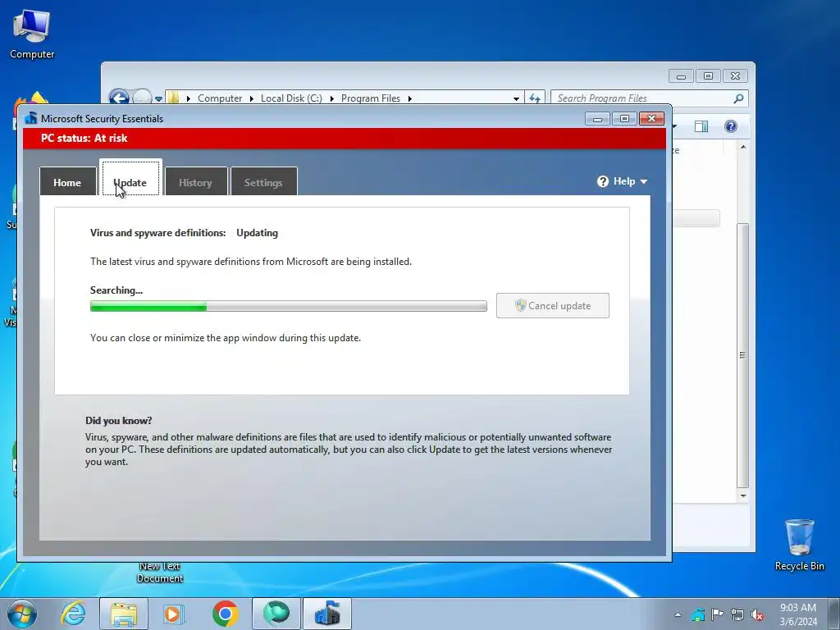Screen dimensions: 840x630
Task: Open the Explorer recent pages dropdown
Action: click(x=158, y=99)
